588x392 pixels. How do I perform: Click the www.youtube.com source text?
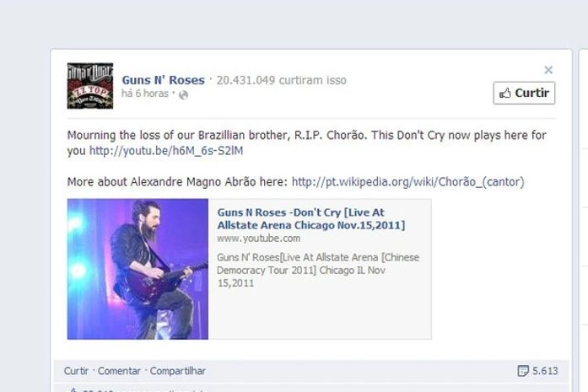click(258, 239)
